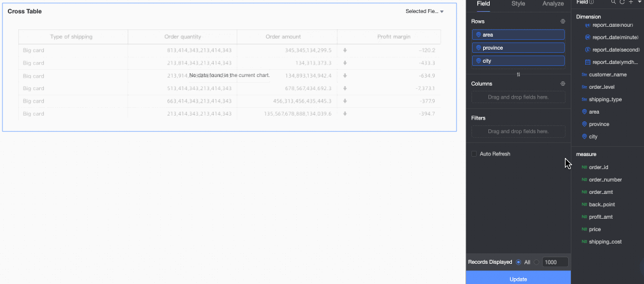Click the Order quantity column header
The image size is (644, 284).
coord(183,37)
